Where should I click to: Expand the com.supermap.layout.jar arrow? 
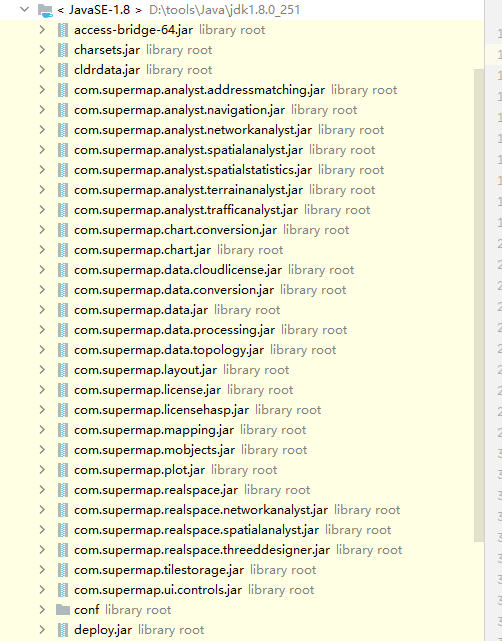pyautogui.click(x=42, y=370)
